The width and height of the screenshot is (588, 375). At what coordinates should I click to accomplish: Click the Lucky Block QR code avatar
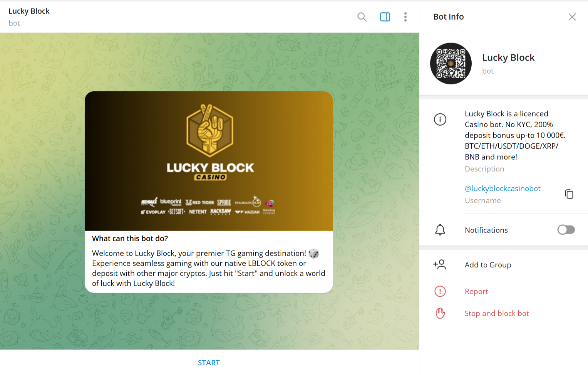451,64
